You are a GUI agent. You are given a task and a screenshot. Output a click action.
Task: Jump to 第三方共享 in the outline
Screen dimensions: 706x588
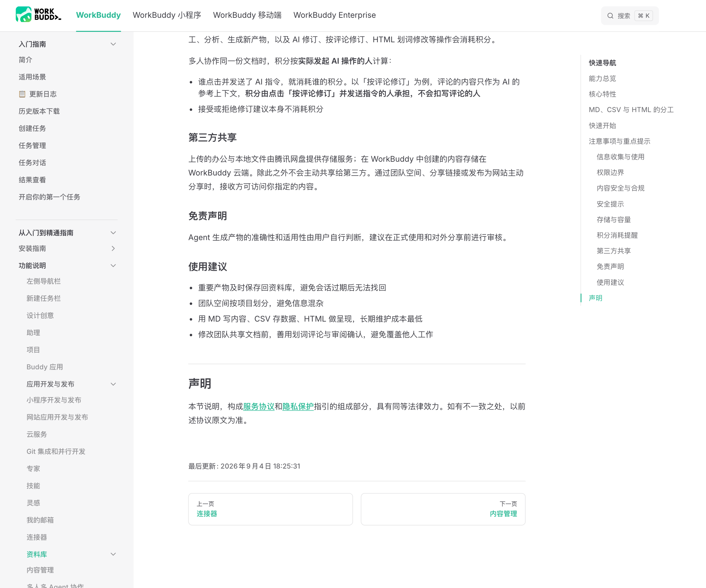pyautogui.click(x=614, y=251)
